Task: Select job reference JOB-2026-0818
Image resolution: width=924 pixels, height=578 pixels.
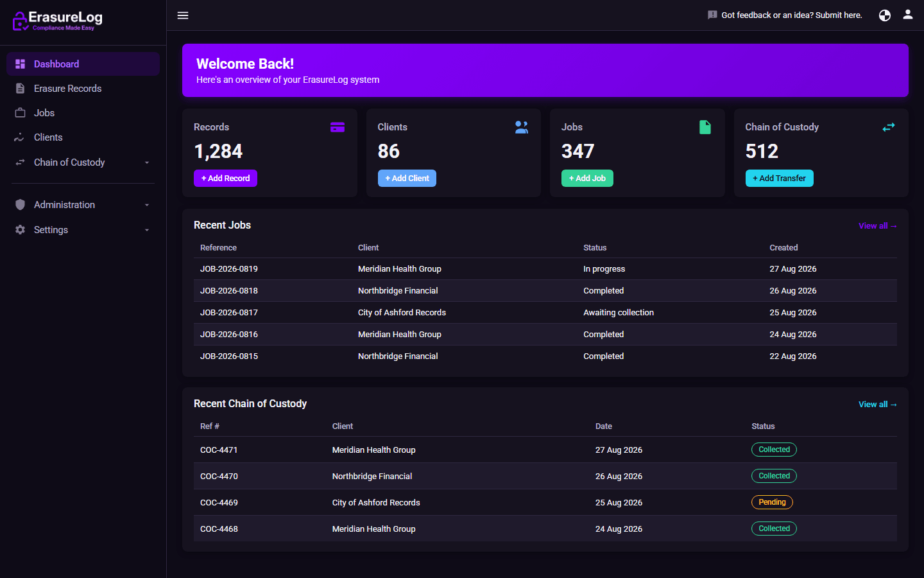Action: point(229,291)
